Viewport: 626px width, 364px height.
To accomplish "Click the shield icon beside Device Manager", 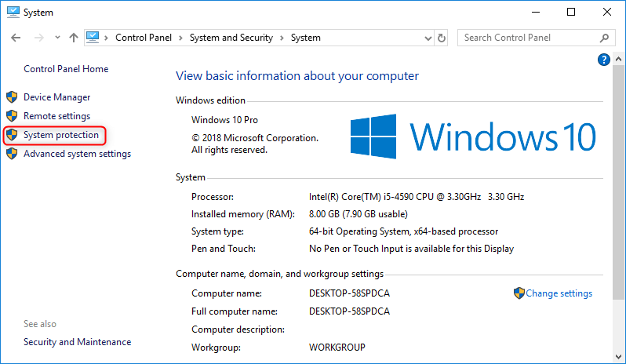I will click(x=12, y=97).
